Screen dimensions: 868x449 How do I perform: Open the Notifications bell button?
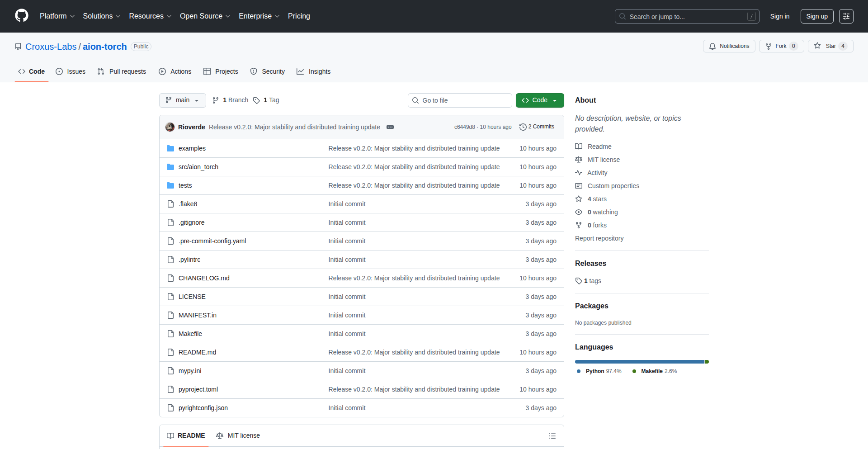click(x=729, y=46)
